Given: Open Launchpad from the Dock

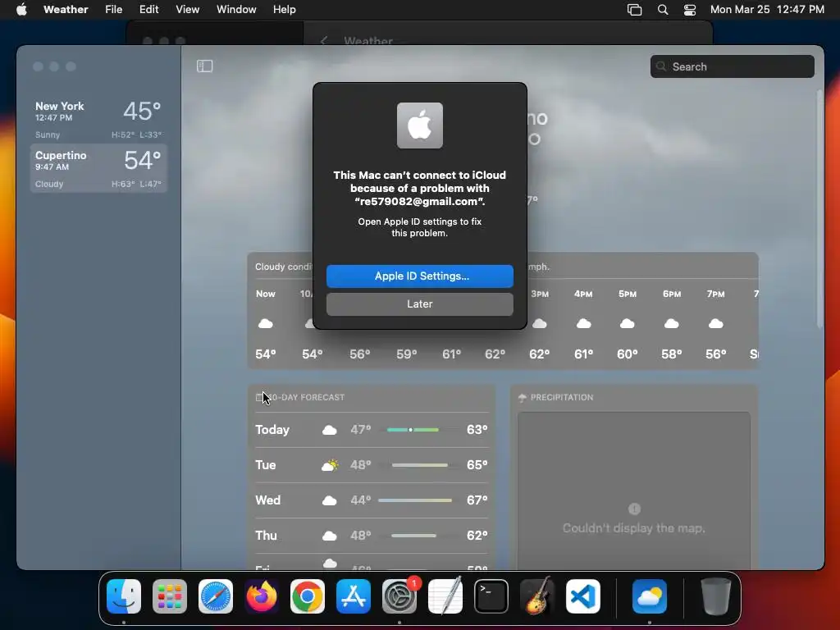Looking at the screenshot, I should (170, 596).
